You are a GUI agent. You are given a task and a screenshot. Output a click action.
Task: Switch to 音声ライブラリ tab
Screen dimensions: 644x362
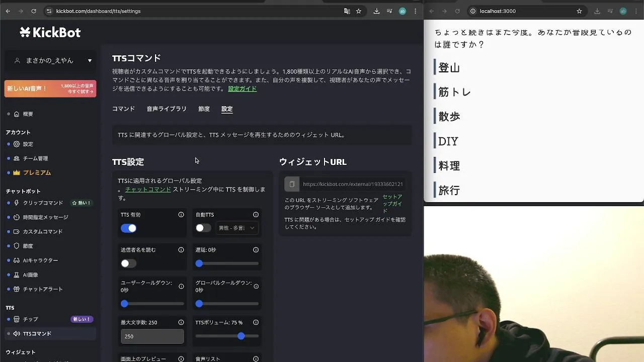click(167, 109)
